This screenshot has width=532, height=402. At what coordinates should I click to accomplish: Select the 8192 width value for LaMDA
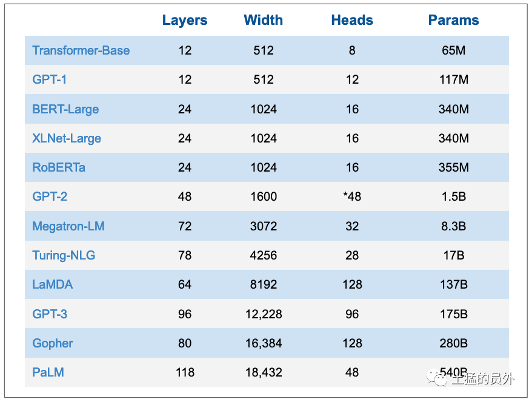(264, 284)
